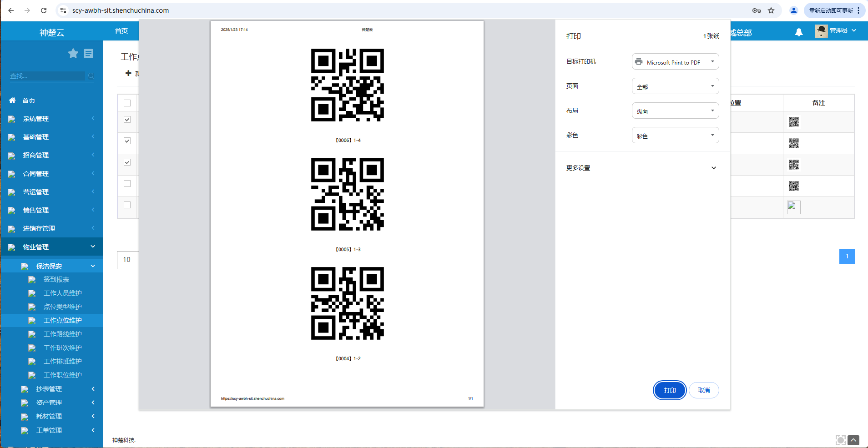Screen dimensions: 868x448
Task: Open 工作排班维护 menu item
Action: tap(63, 362)
